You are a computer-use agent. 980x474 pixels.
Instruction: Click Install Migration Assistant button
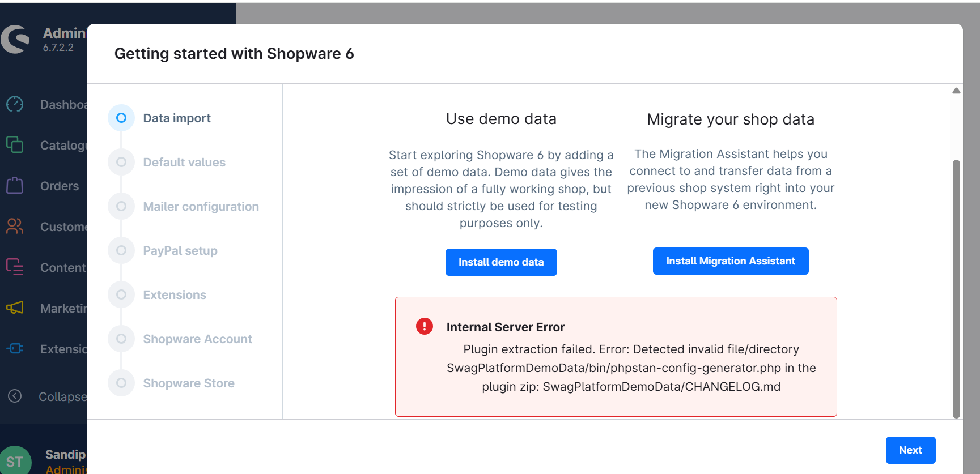(730, 261)
